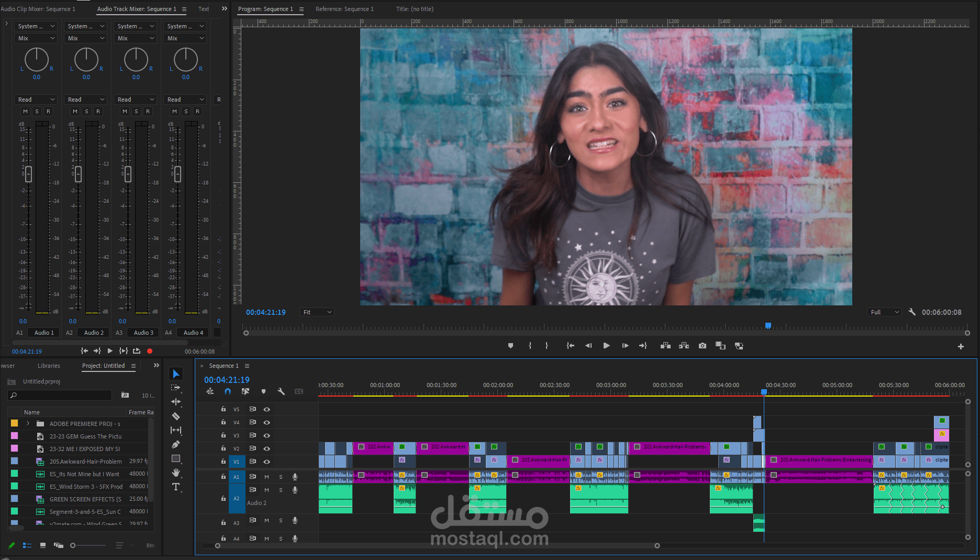The image size is (980, 560).
Task: Select the Hand tool
Action: pyautogui.click(x=176, y=473)
